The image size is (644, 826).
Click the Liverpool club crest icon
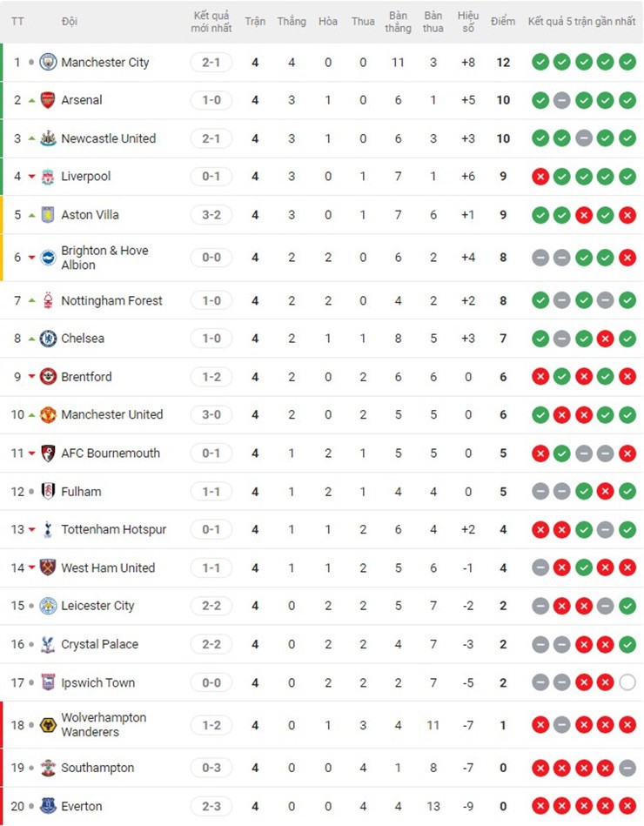coord(48,177)
